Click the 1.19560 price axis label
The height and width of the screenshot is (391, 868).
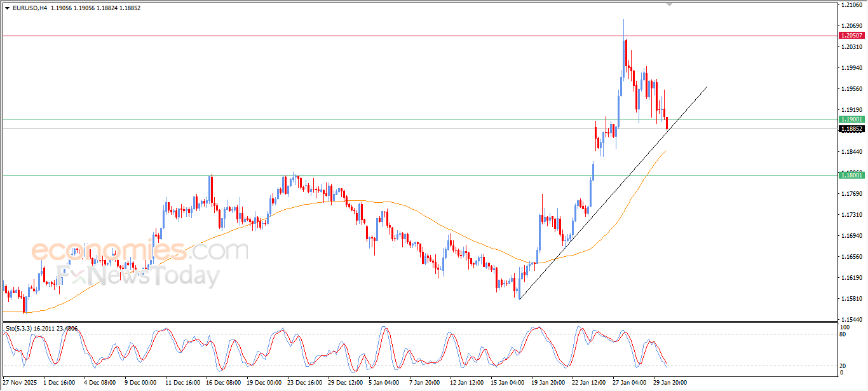[x=850, y=89]
